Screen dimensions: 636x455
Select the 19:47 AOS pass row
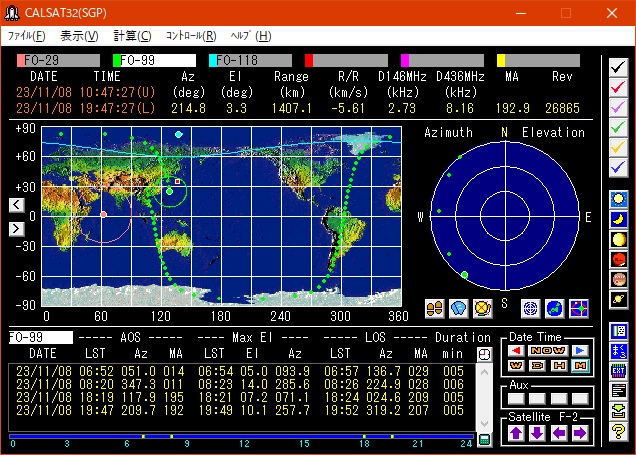coord(240,410)
